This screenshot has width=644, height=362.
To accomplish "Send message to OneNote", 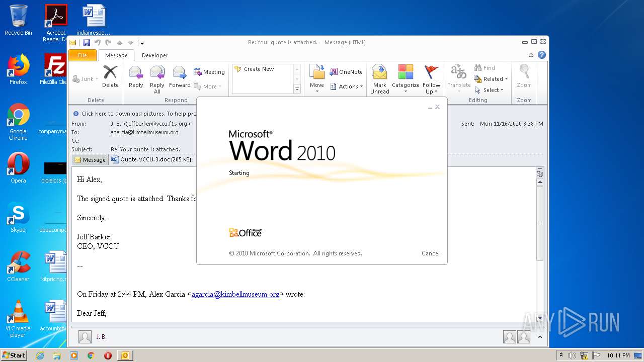I will 346,72.
